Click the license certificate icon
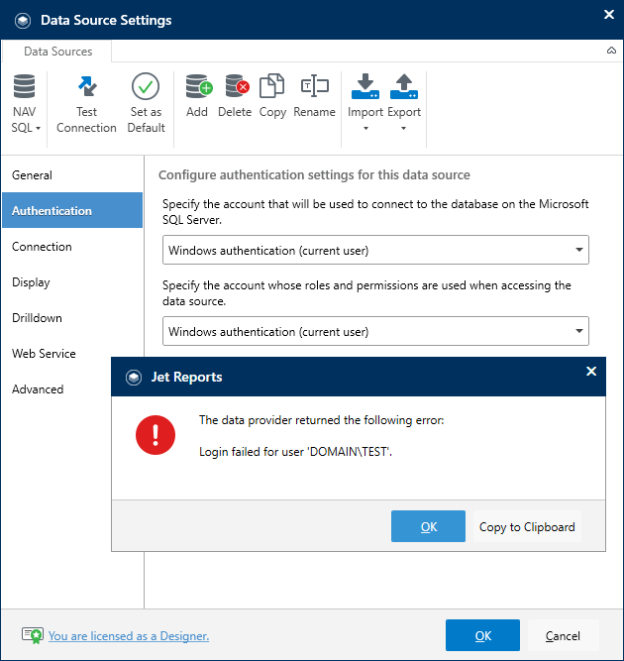This screenshot has height=661, width=624. (x=32, y=635)
